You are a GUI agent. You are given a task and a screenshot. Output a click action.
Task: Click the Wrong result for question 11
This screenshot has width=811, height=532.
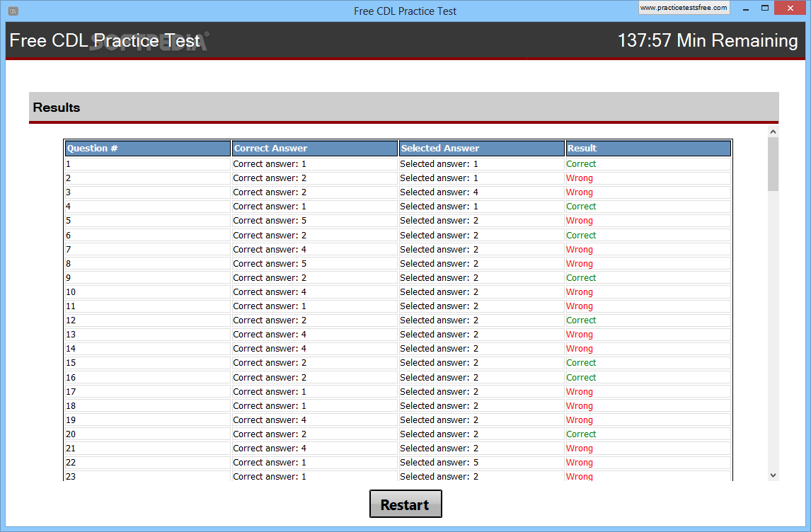pyautogui.click(x=580, y=306)
